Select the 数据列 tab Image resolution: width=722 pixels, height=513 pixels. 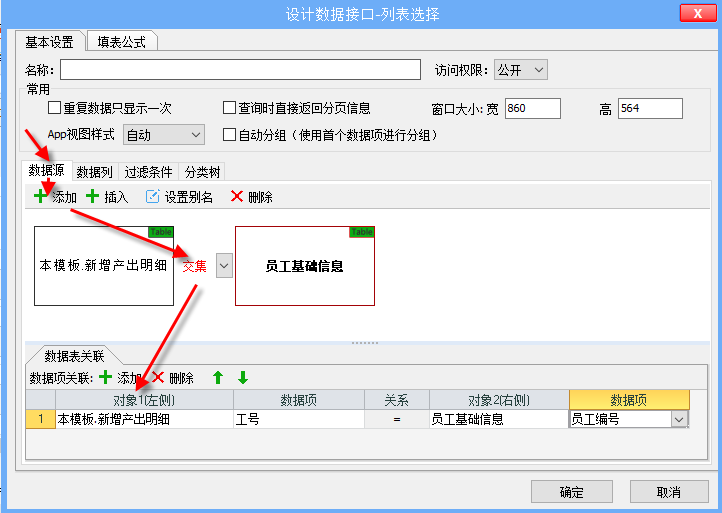tap(94, 172)
